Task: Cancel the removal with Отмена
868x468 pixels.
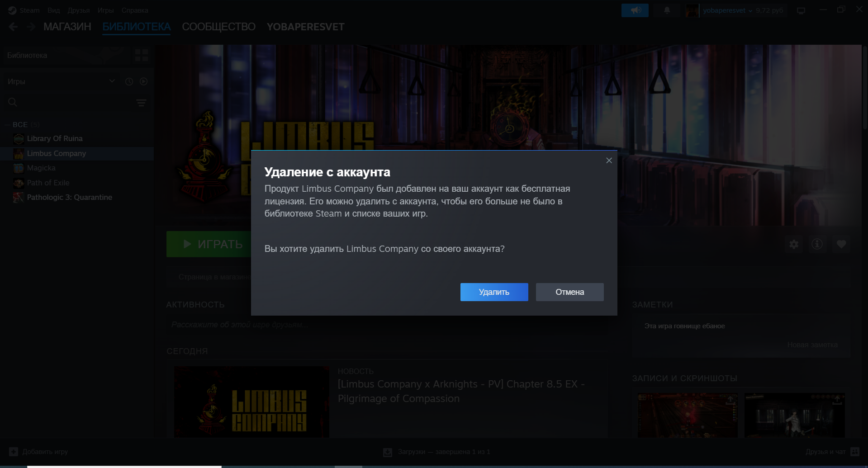Action: pos(569,292)
